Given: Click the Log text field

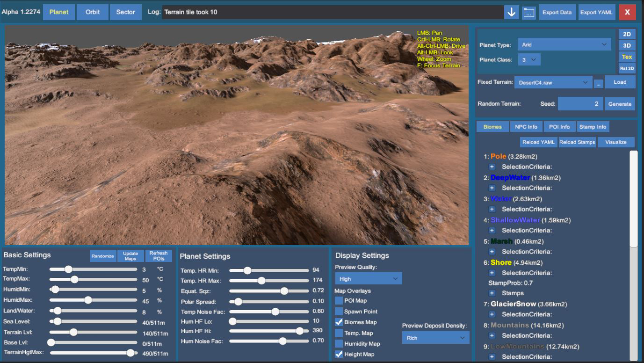Looking at the screenshot, I should [x=332, y=12].
